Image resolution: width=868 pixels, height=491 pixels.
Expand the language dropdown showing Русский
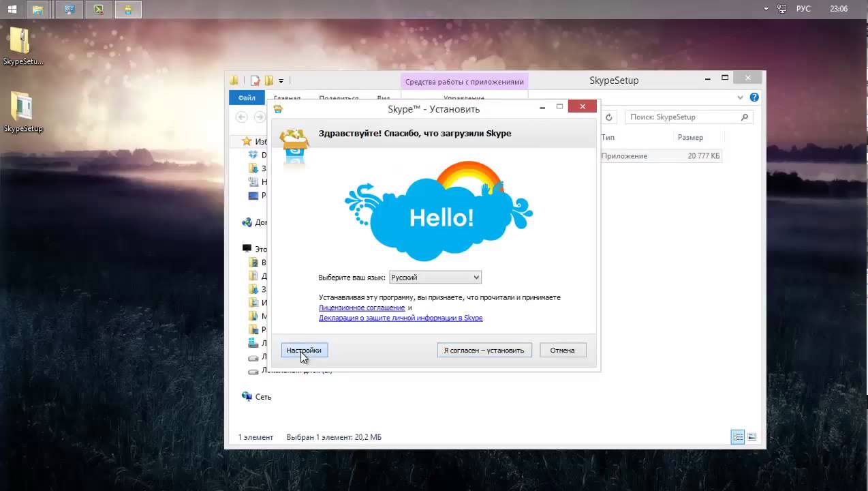[x=435, y=278]
